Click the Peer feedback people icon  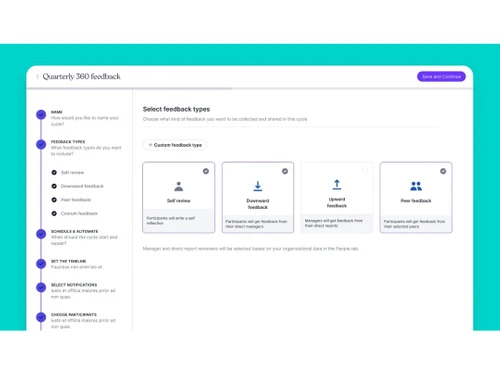(416, 186)
